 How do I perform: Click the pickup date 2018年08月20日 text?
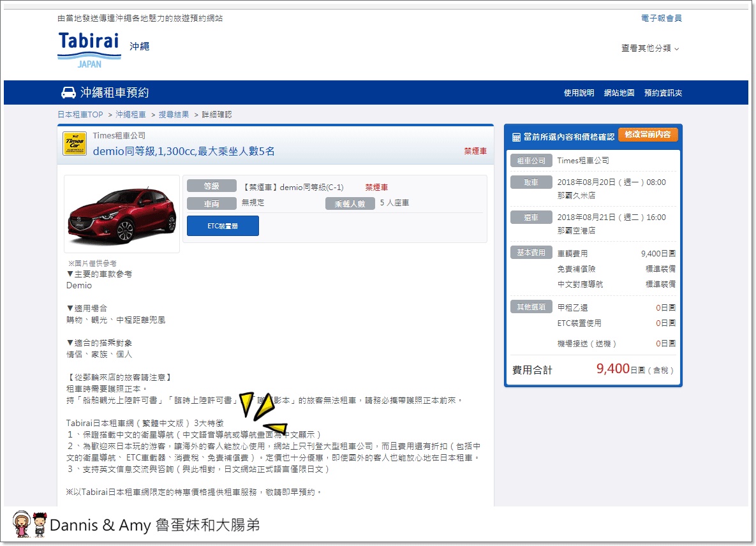point(611,182)
